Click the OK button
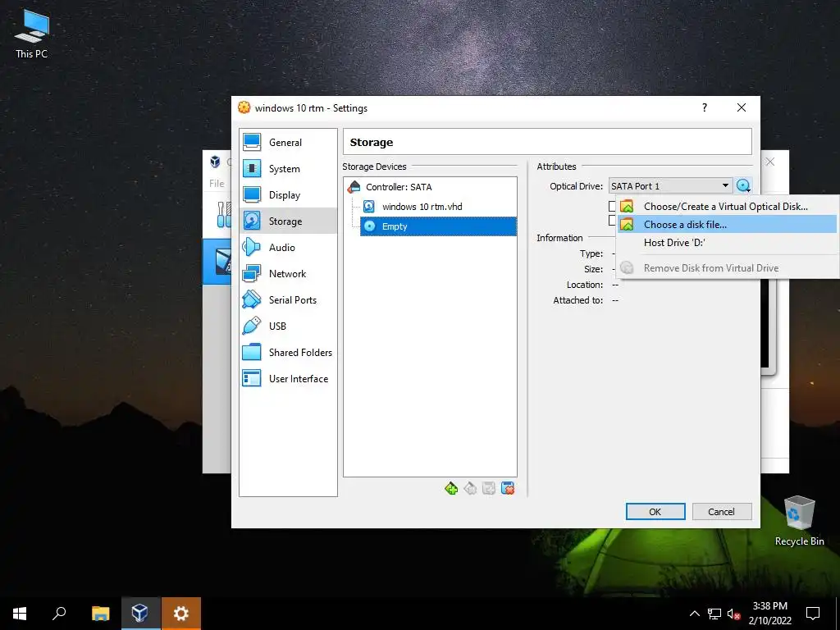Viewport: 840px width, 630px height. [655, 512]
